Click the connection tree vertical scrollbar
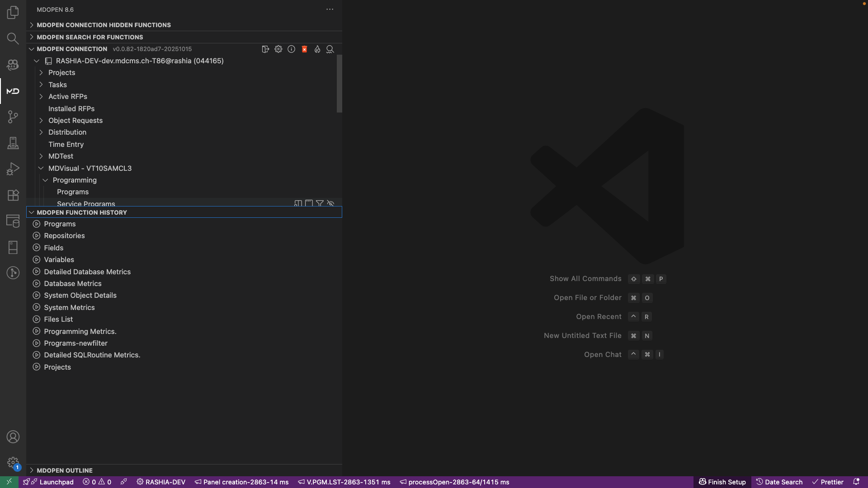Image resolution: width=868 pixels, height=488 pixels. pyautogui.click(x=339, y=84)
